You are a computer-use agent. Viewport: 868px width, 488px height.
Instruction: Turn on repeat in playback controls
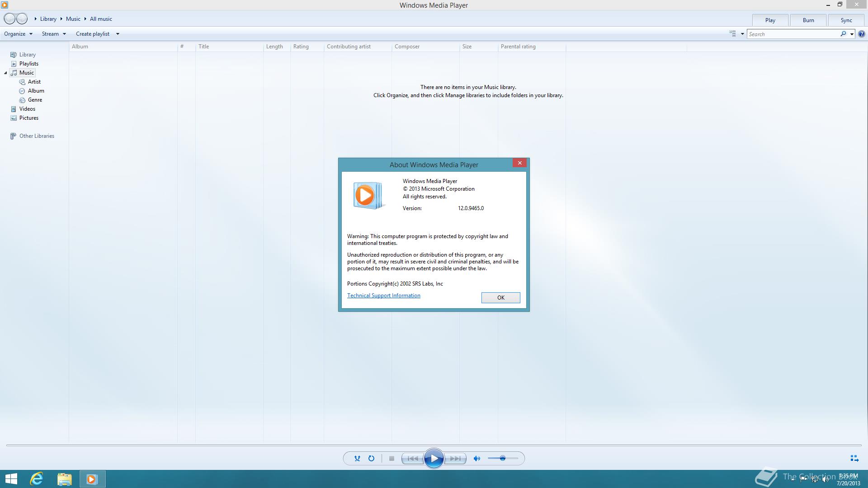tap(371, 458)
